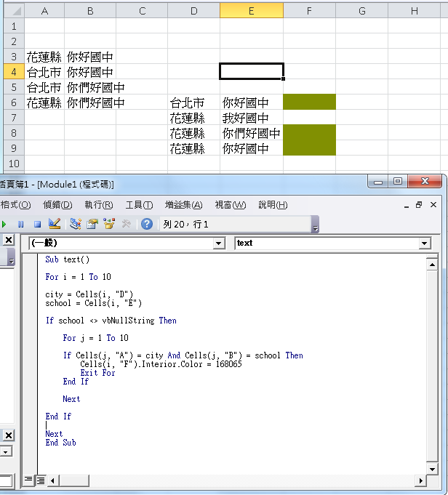
Task: Switch to Full Module View button
Action: pyautogui.click(x=41, y=480)
